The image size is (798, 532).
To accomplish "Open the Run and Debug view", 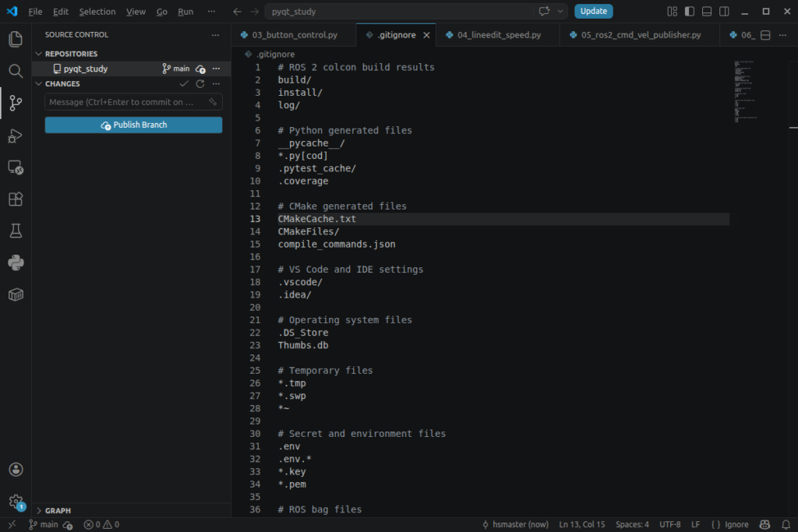I will (16, 136).
